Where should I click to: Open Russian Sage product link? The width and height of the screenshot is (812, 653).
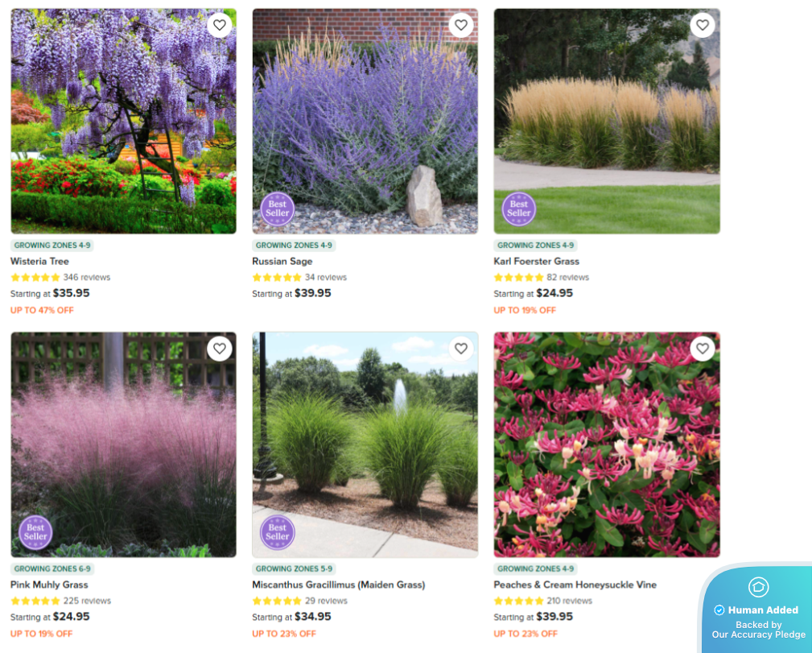(282, 261)
